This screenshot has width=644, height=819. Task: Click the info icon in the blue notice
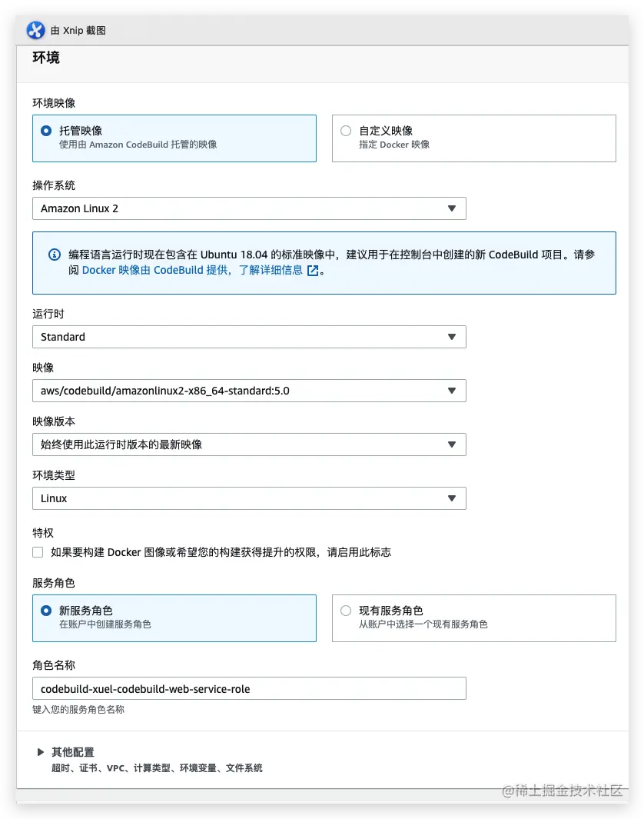point(55,255)
